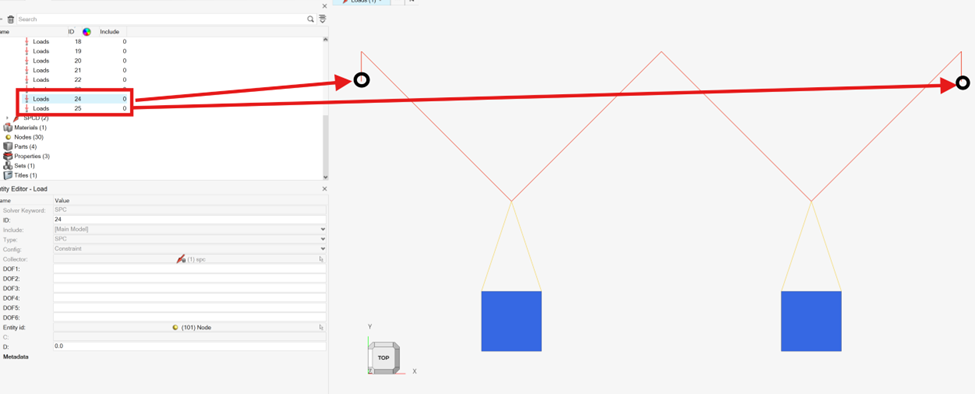Expand the SPCD (2) tree node
Viewport: 975px width, 394px height.
click(x=7, y=118)
